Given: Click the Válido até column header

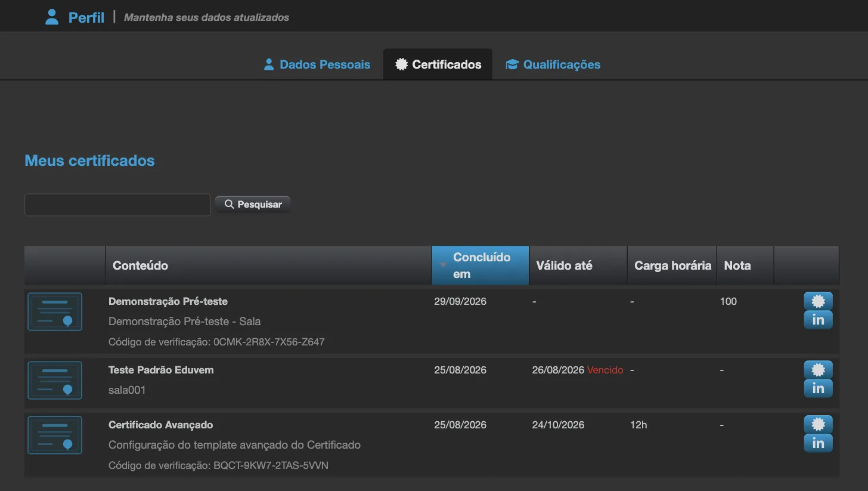Looking at the screenshot, I should [578, 265].
